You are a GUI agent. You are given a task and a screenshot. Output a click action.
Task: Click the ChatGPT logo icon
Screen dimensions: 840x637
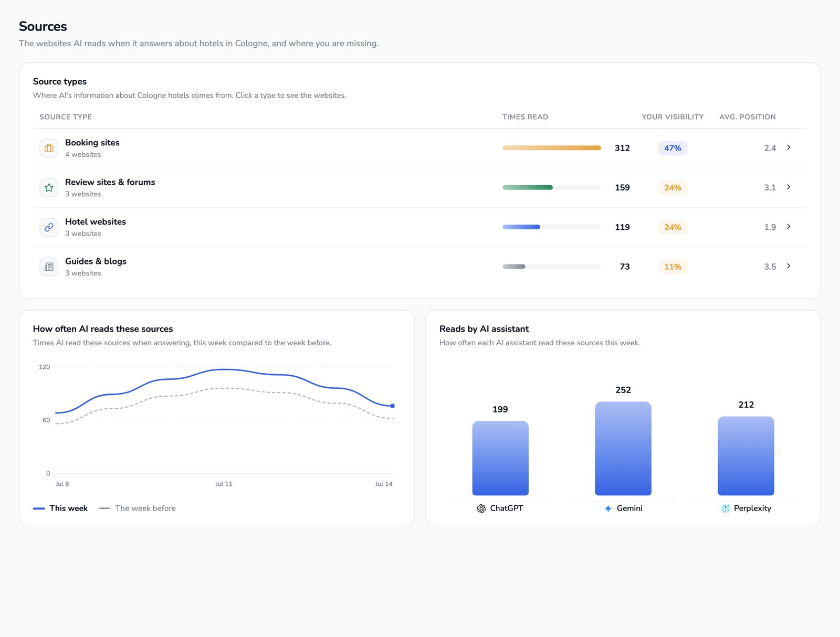481,508
